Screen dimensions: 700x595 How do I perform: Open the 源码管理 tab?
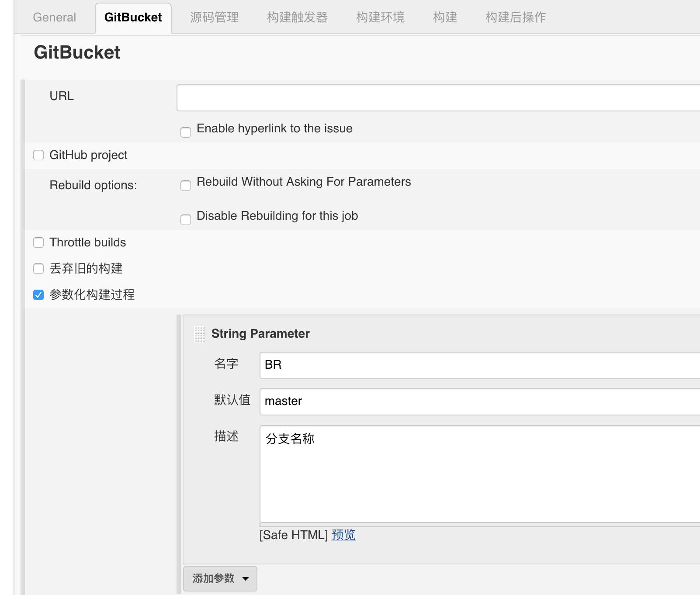click(214, 17)
